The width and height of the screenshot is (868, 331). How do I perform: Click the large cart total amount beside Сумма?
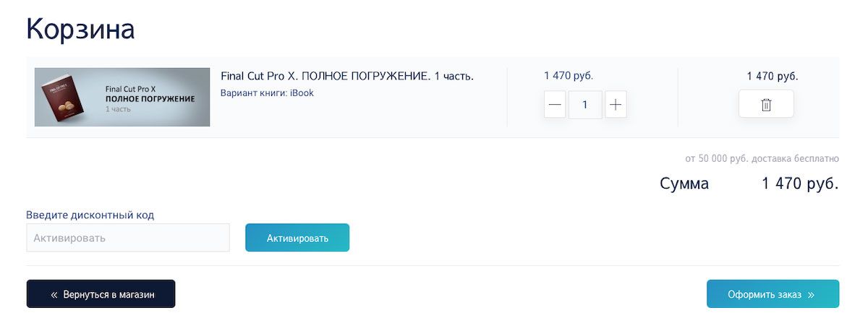pos(800,184)
